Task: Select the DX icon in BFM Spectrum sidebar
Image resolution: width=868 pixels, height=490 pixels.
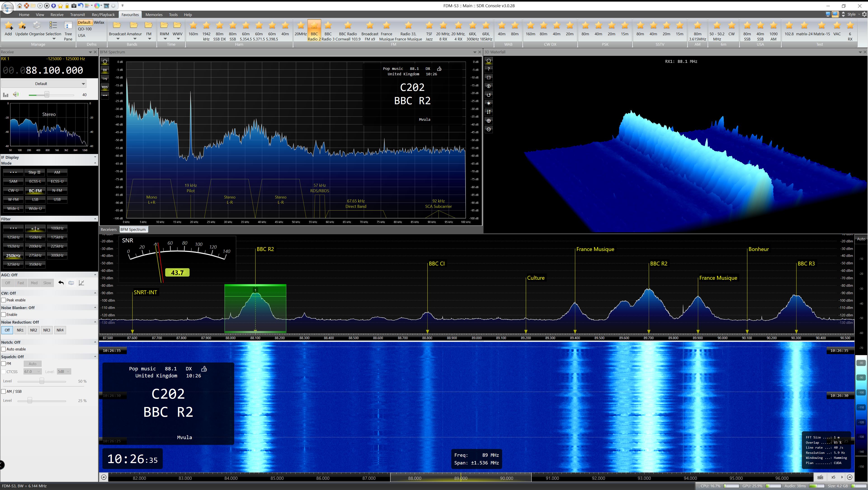Action: 105,70
